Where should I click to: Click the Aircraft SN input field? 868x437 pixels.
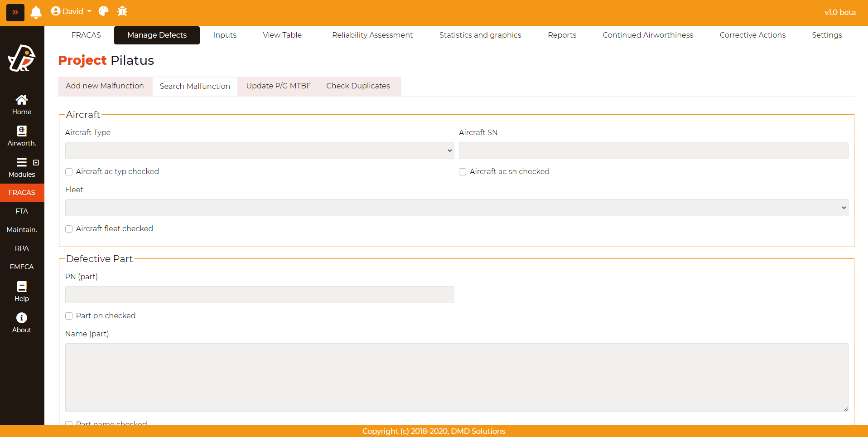tap(653, 151)
